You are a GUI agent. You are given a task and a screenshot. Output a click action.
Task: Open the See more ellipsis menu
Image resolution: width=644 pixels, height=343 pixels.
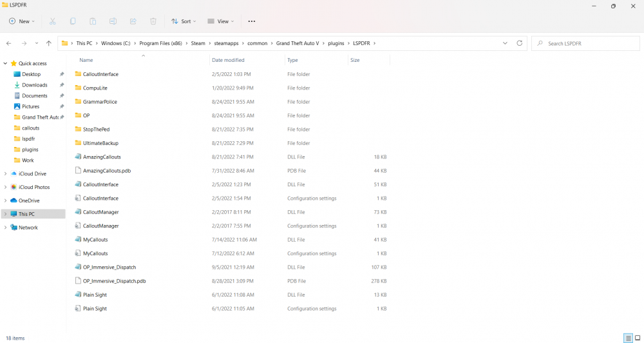252,21
